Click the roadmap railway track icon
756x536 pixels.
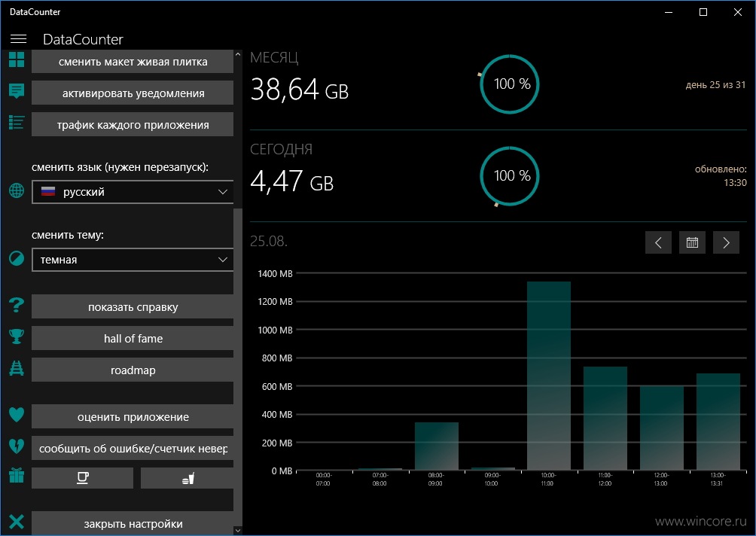(x=17, y=368)
